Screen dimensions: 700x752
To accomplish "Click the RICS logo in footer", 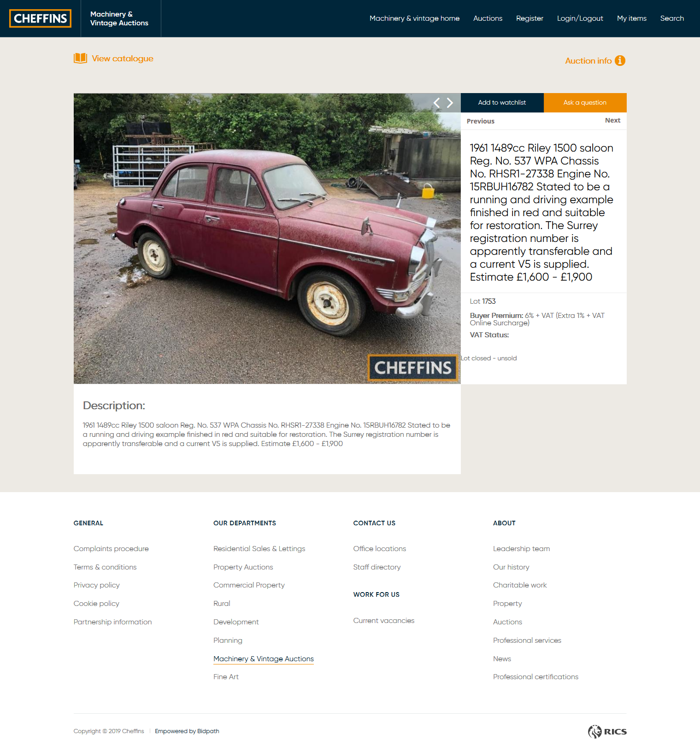I will 607,731.
